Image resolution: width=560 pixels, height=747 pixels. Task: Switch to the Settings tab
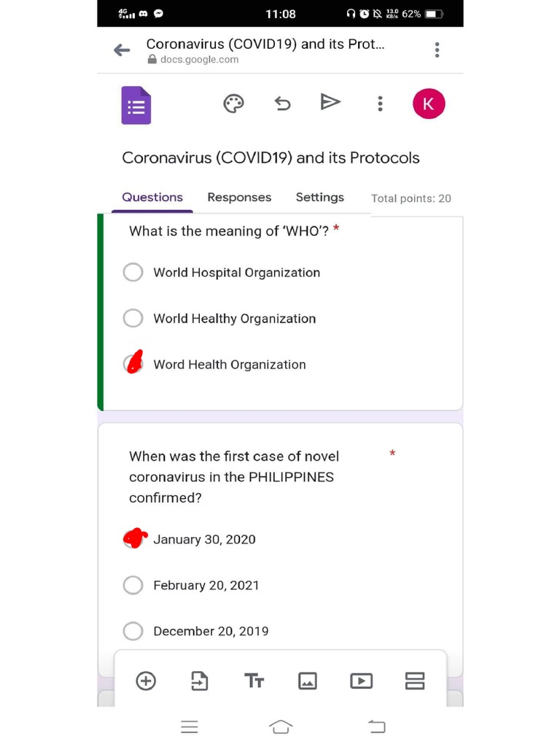(319, 197)
